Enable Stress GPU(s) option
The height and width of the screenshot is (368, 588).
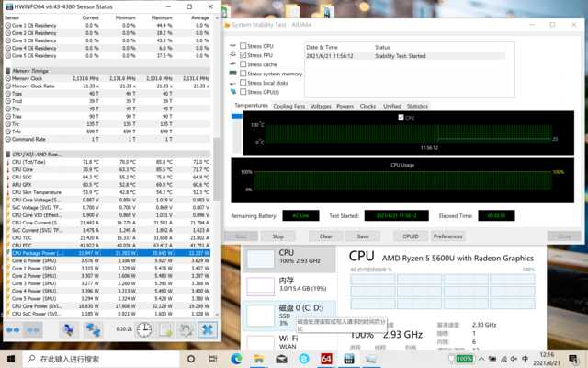point(243,92)
